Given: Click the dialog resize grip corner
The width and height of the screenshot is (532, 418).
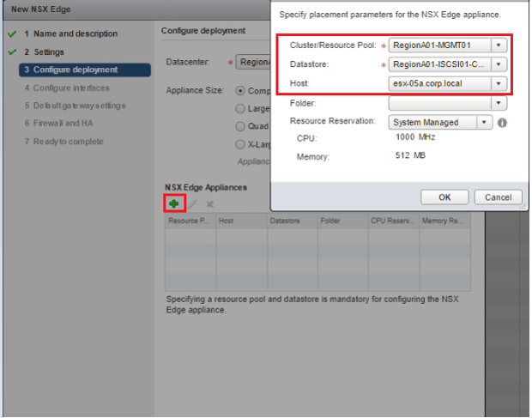Looking at the screenshot, I should [x=524, y=206].
